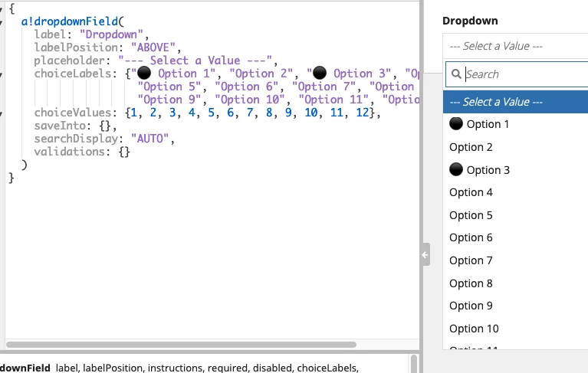588x373 pixels.
Task: Click labelPosition in the parameter hint bar
Action: [x=113, y=368]
